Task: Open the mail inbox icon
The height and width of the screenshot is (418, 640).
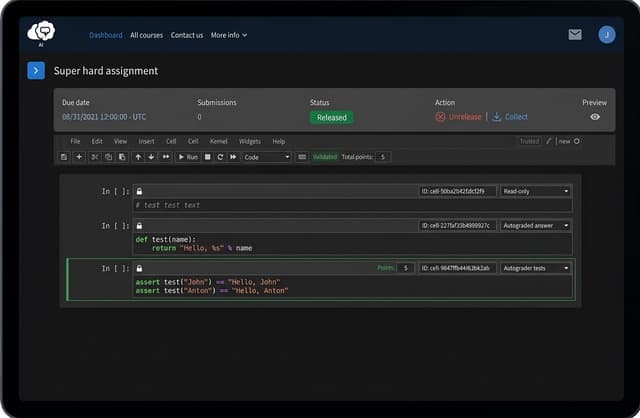Action: (x=575, y=35)
